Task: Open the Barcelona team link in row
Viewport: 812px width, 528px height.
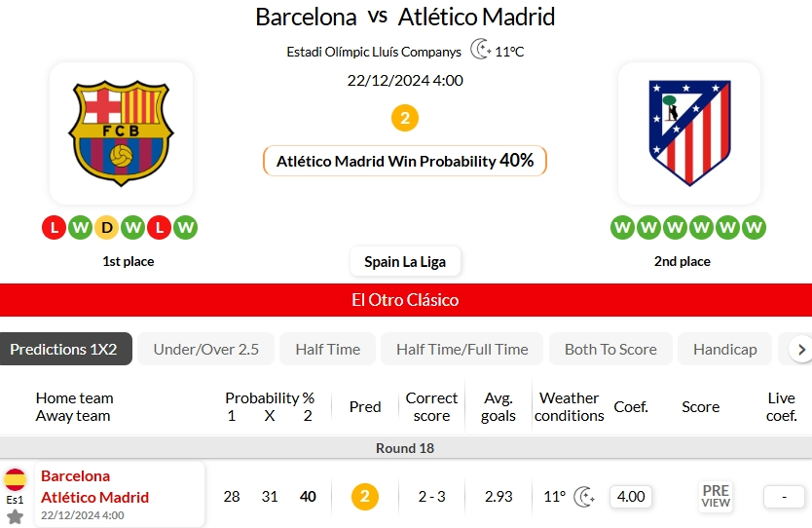Action: point(76,476)
